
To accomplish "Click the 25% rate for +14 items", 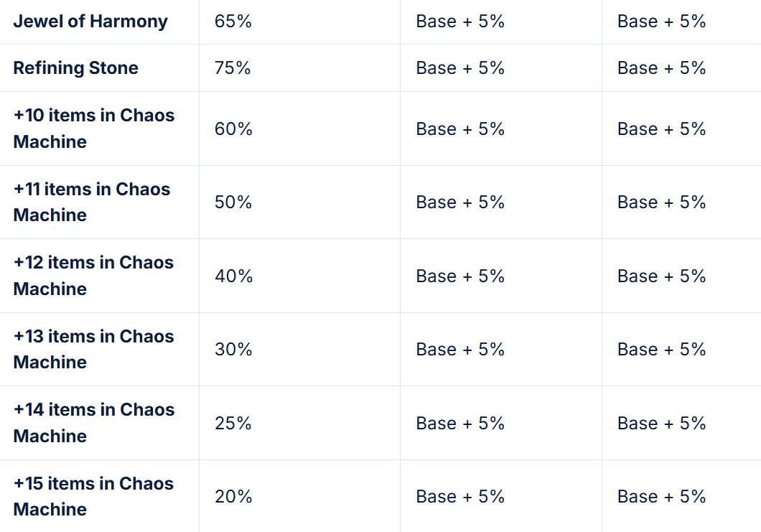I will click(x=233, y=424).
